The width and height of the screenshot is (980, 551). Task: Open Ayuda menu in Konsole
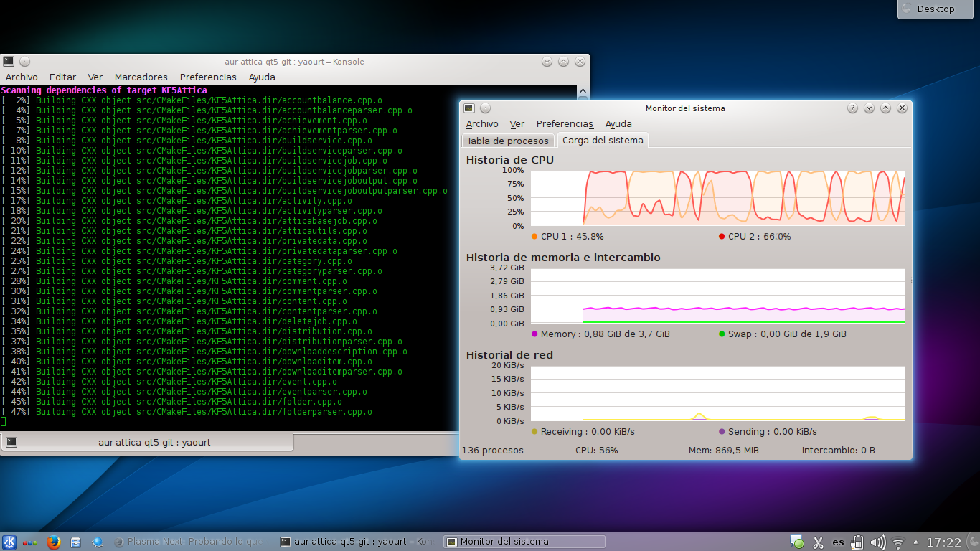(262, 77)
